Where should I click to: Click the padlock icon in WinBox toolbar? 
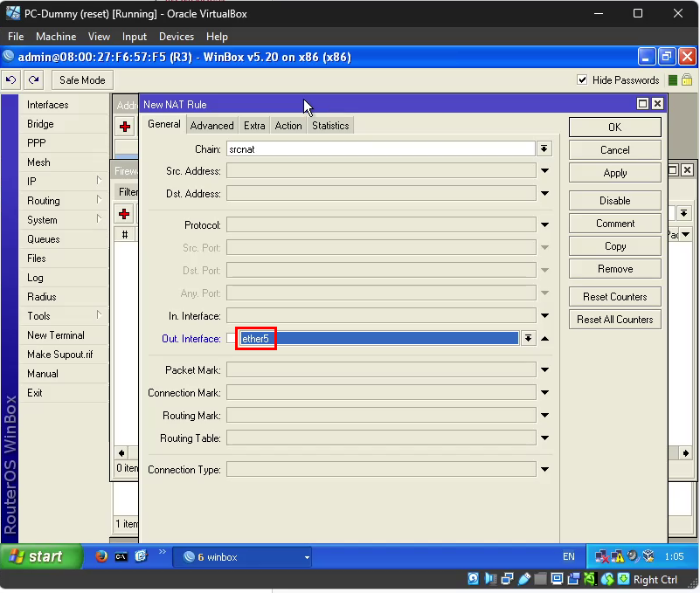pyautogui.click(x=687, y=79)
